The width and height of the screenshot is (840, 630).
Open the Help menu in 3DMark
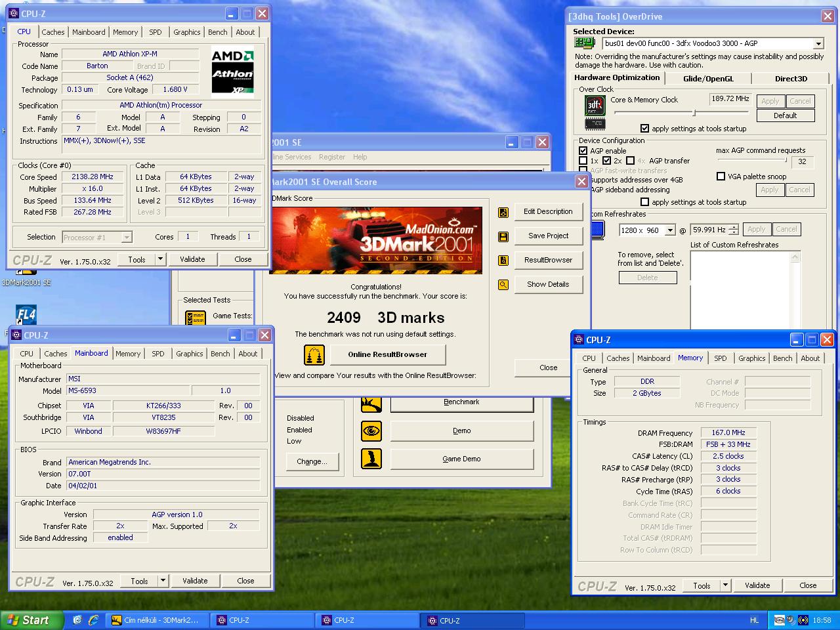pyautogui.click(x=360, y=157)
